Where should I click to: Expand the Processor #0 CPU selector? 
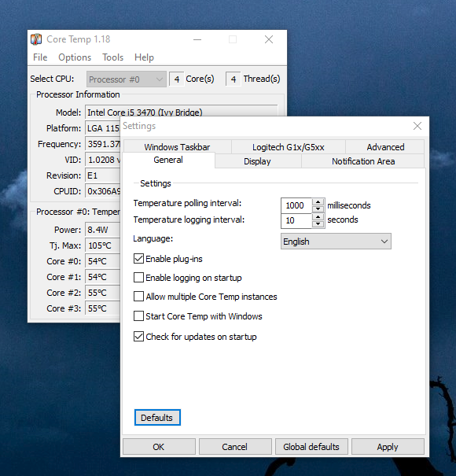[x=127, y=79]
